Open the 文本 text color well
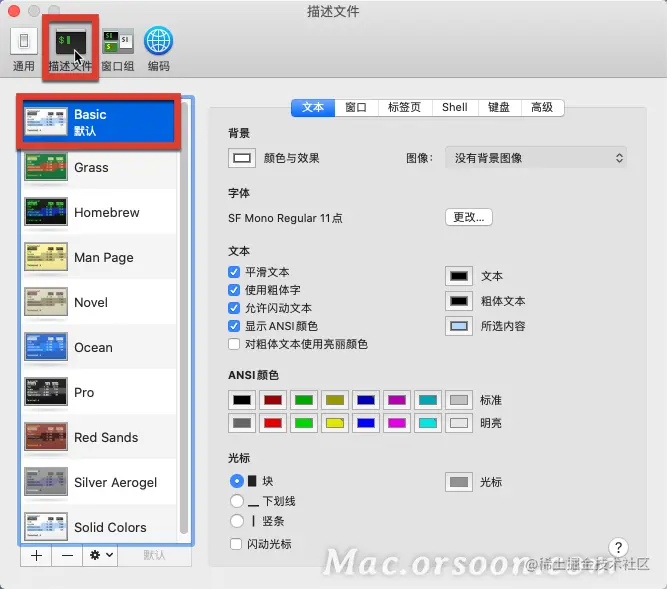667x589 pixels. click(459, 276)
